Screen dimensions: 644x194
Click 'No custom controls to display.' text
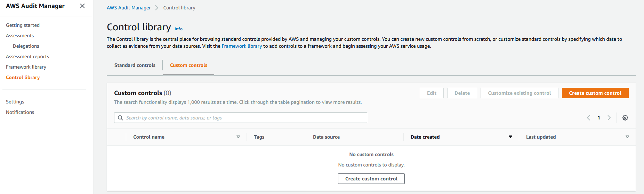point(371,165)
